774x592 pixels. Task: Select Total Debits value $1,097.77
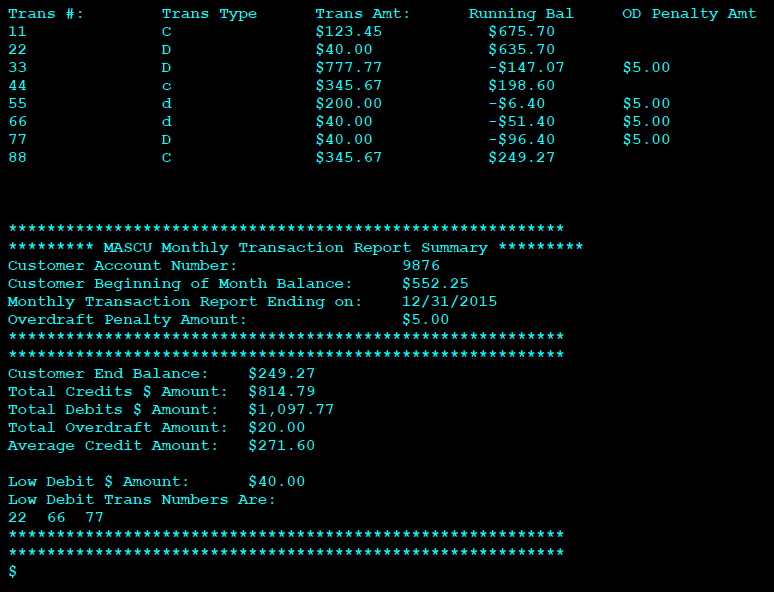(291, 410)
